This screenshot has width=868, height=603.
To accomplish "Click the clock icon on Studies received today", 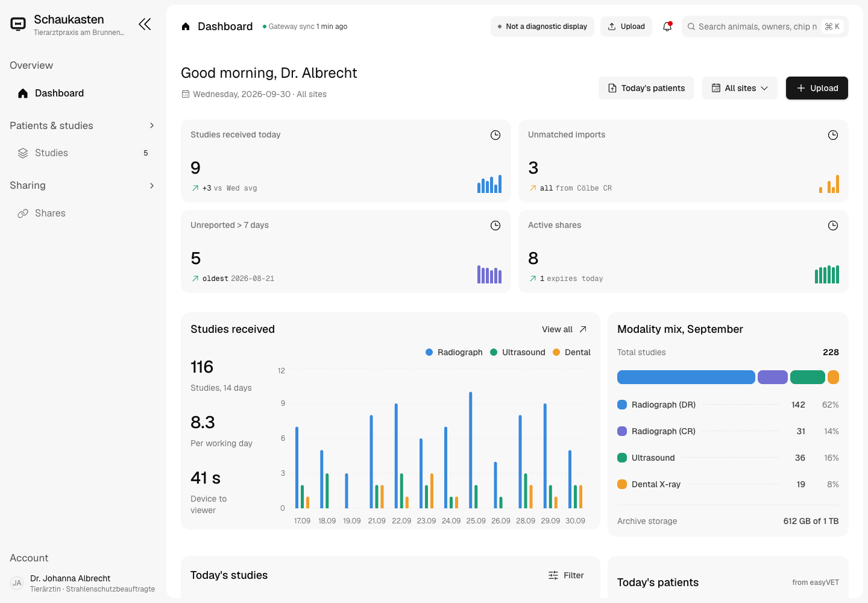I will (x=495, y=135).
